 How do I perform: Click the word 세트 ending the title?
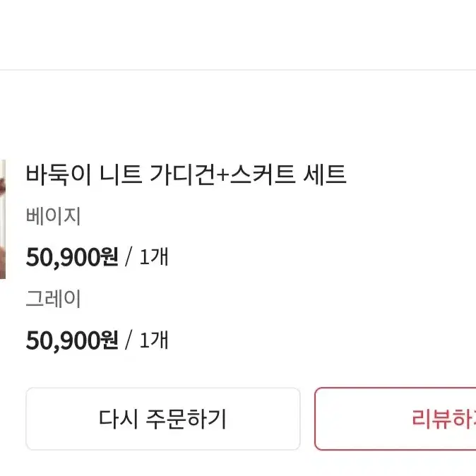(x=325, y=174)
